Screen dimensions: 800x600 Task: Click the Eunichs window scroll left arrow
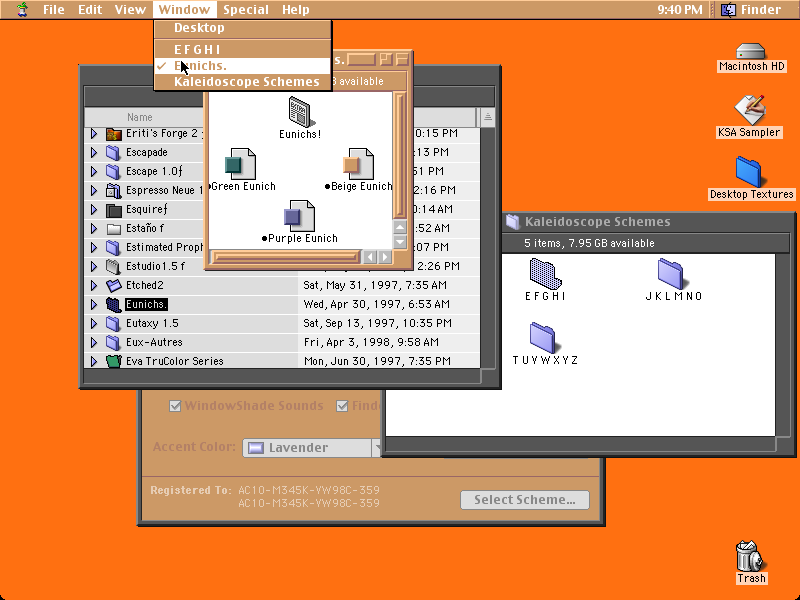370,257
